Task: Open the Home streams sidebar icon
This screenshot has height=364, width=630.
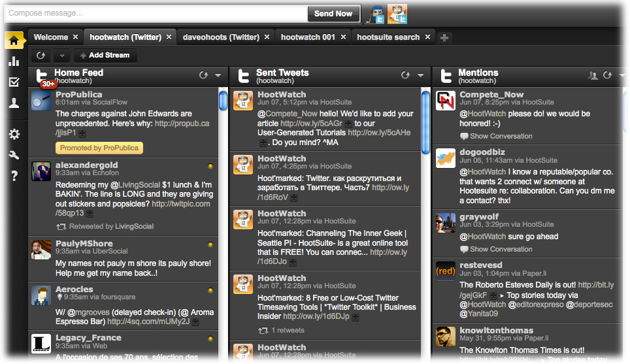Action: [x=14, y=40]
